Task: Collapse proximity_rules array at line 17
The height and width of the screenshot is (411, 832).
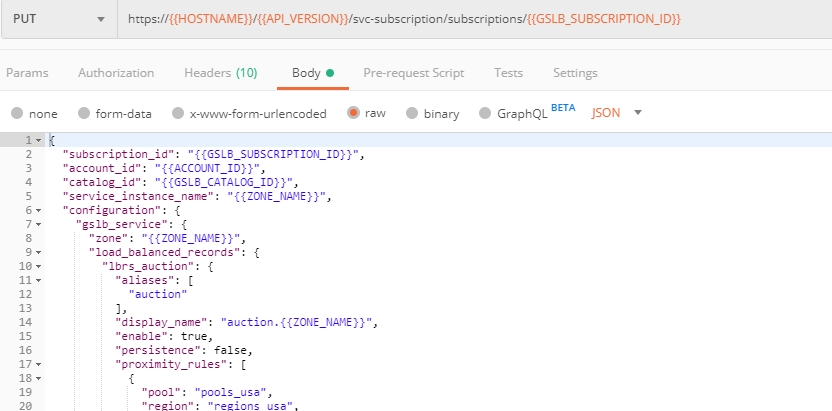Action: click(38, 364)
